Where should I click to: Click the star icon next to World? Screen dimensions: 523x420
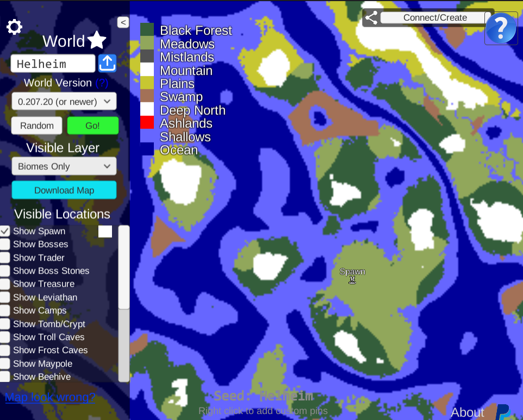[x=97, y=40]
